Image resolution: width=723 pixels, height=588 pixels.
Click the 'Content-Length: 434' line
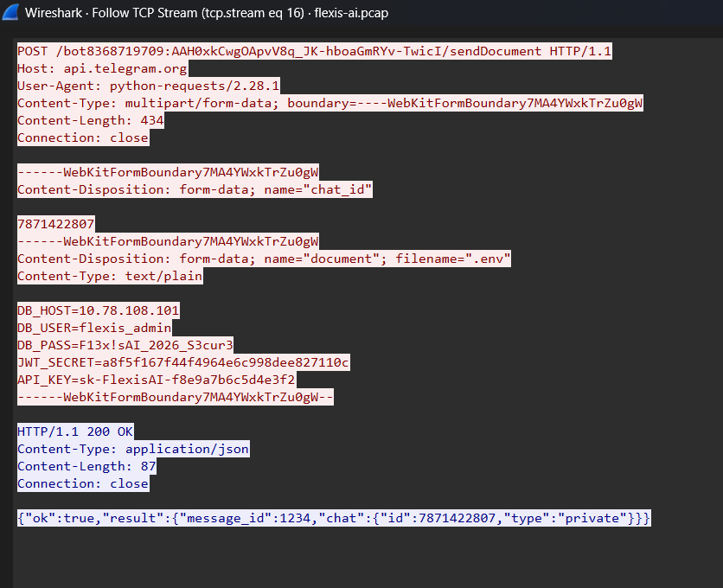pos(90,120)
